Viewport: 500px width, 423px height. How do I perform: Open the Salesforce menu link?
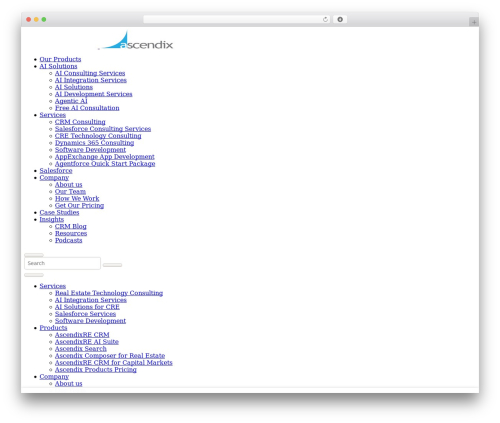(x=56, y=171)
